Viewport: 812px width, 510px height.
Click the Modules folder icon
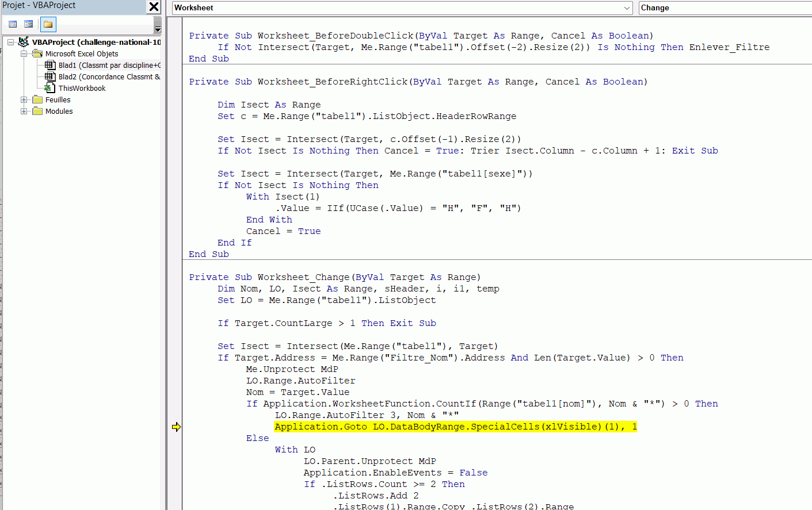tap(37, 111)
